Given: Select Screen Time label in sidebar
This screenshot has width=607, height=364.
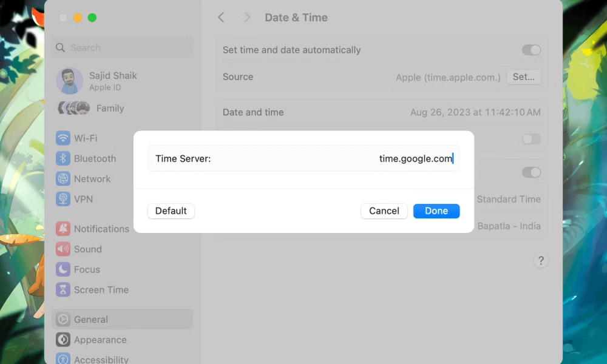Looking at the screenshot, I should [101, 290].
